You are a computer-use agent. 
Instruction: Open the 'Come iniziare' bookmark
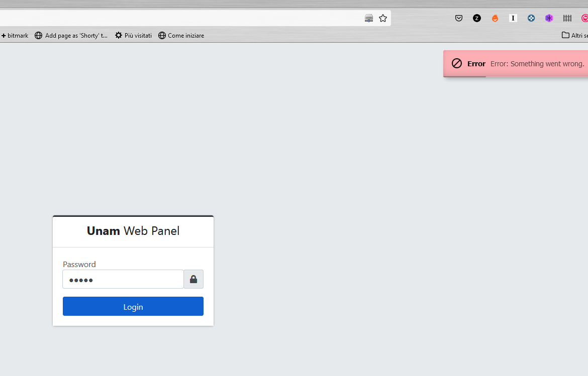(x=181, y=35)
